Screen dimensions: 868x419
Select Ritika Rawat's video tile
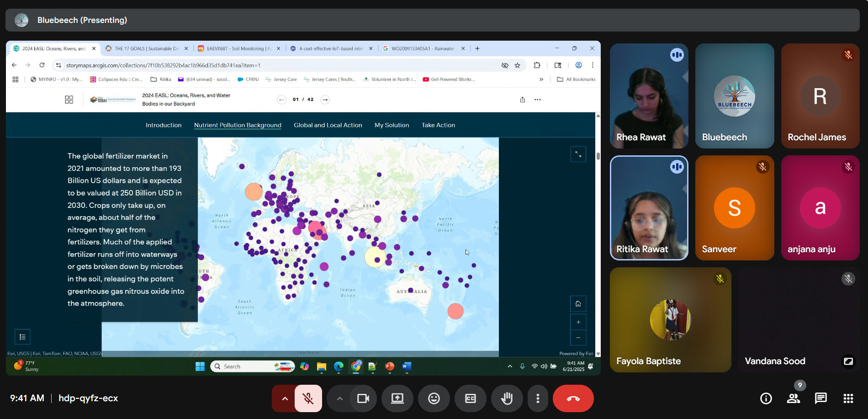[x=649, y=208]
